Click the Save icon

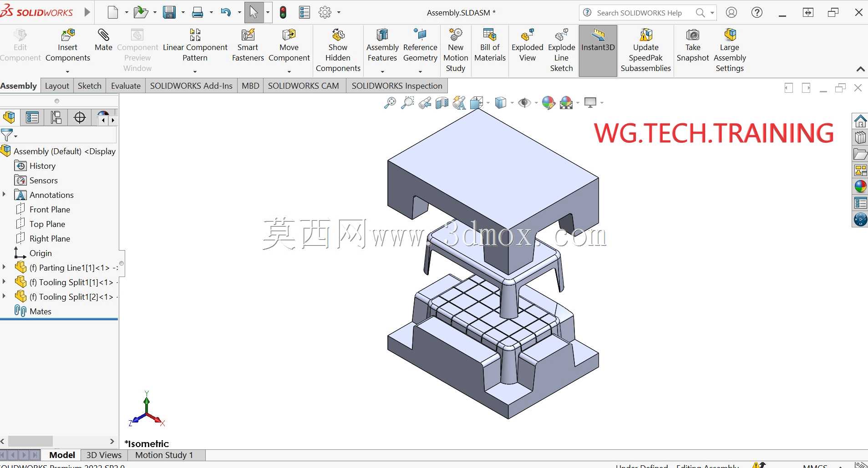(x=169, y=12)
